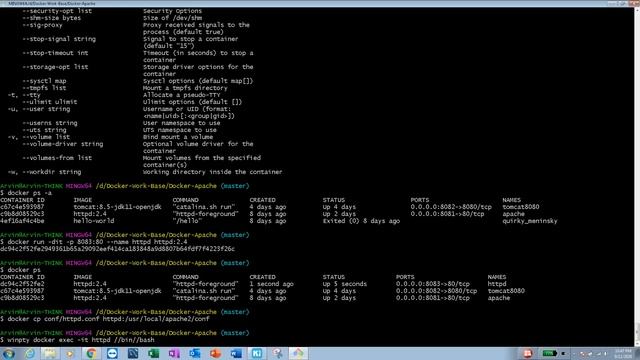Click '--sysctl map' option text
640x360 pixels.
point(44,81)
